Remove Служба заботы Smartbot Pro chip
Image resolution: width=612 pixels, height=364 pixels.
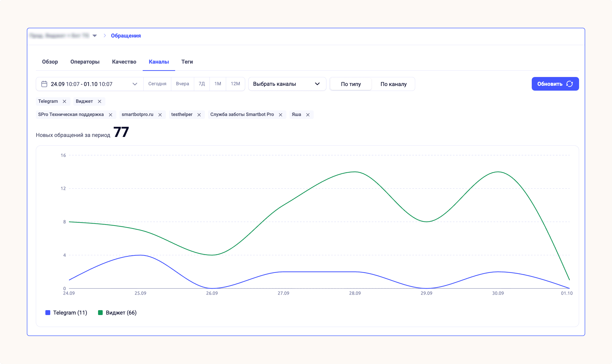pos(281,115)
